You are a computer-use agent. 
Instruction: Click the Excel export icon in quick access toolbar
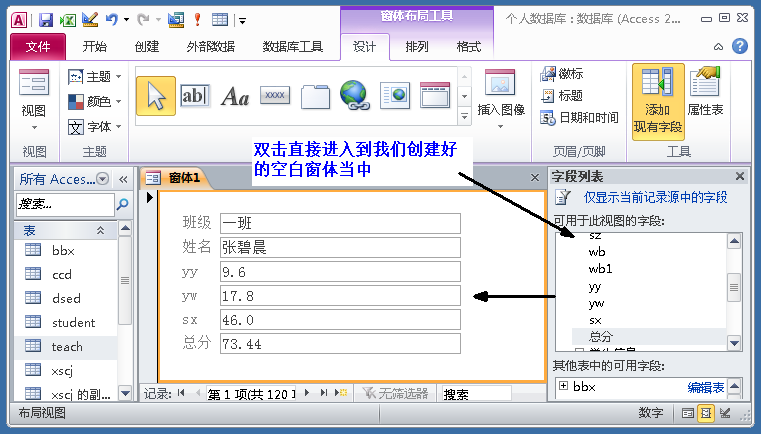click(68, 19)
